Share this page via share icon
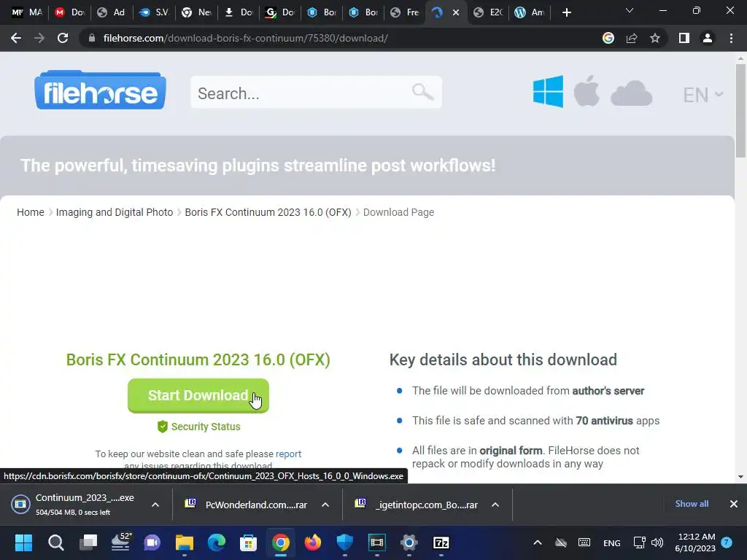The width and height of the screenshot is (747, 560). [632, 38]
